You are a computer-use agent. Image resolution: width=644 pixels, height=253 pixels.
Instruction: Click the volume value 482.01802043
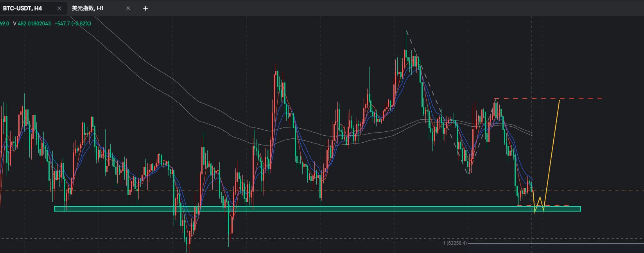34,23
